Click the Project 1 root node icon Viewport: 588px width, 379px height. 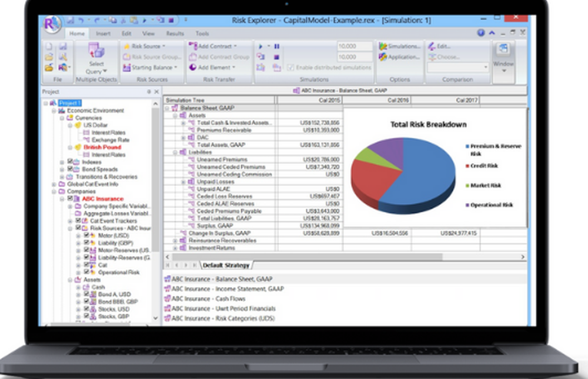54,103
